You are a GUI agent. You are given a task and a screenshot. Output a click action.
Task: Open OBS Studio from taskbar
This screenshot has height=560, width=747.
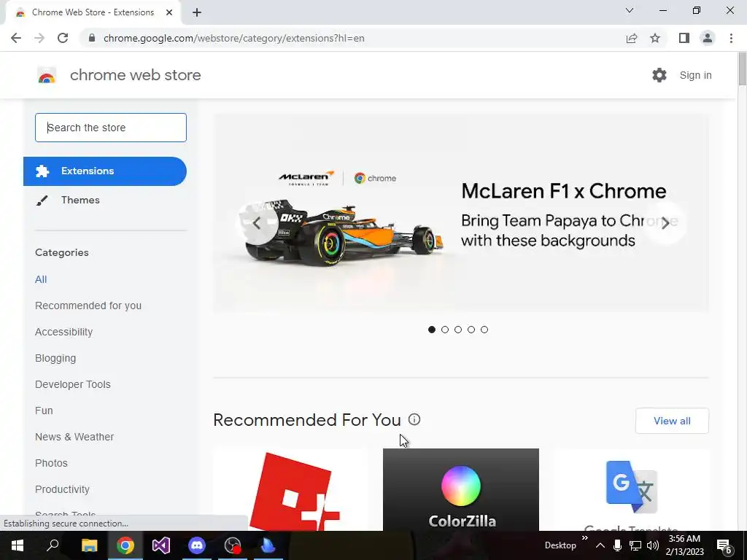click(233, 545)
